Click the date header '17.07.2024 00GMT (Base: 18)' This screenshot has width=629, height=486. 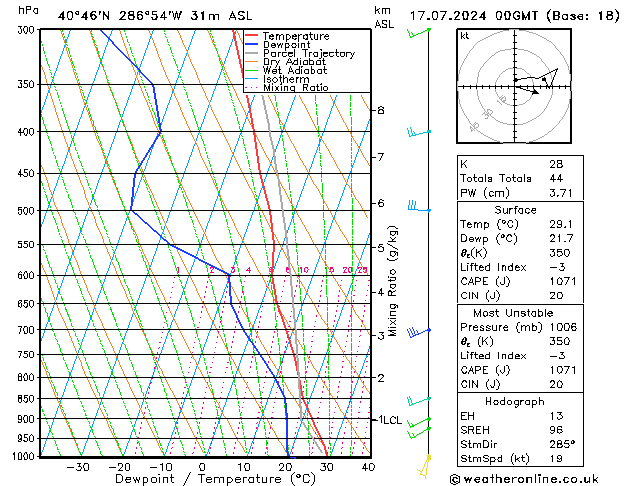(x=514, y=16)
